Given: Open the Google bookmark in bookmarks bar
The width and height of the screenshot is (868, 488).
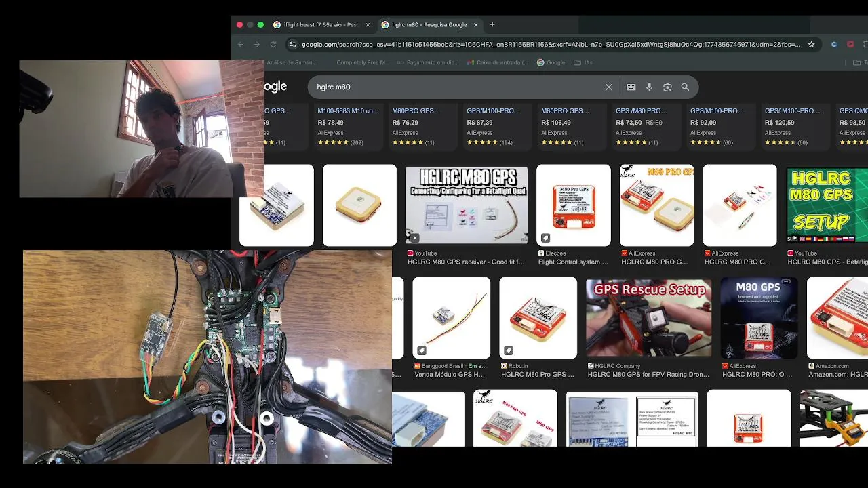Looking at the screenshot, I should pyautogui.click(x=551, y=62).
